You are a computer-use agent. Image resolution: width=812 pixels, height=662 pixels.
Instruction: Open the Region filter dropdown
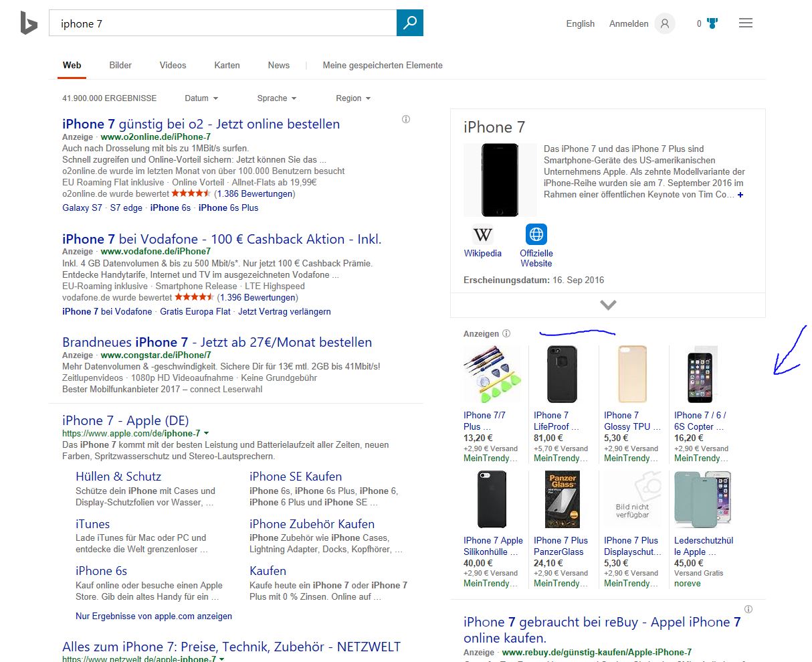(x=353, y=98)
